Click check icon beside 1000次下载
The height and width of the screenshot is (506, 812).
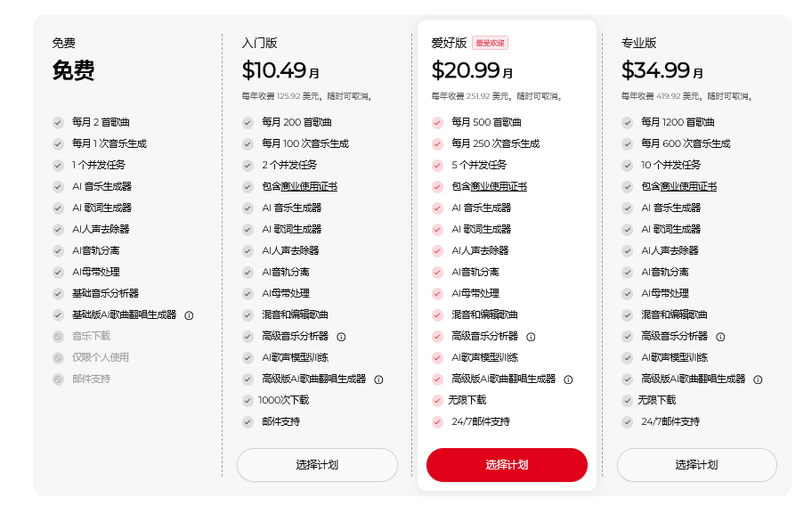click(248, 401)
